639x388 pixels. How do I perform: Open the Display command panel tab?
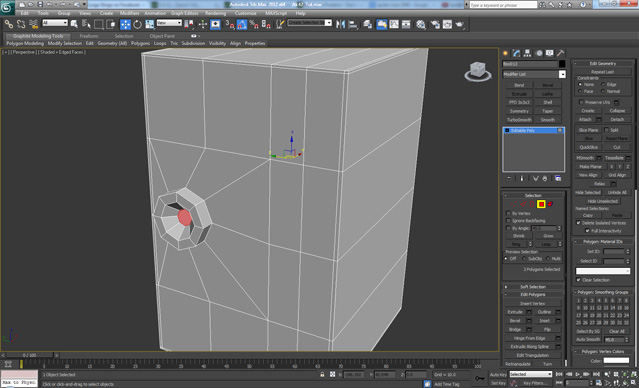550,53
